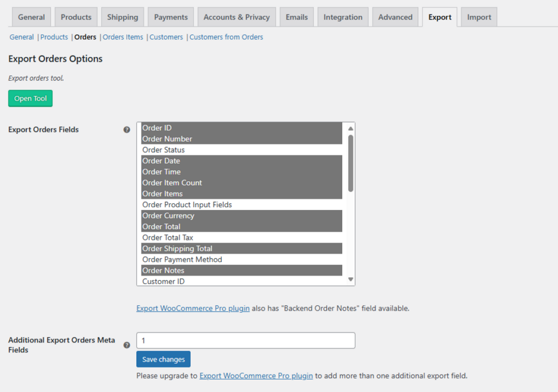Screen dimensions: 558x392
Task: Open the Orders Items sub-section
Action: tap(123, 37)
